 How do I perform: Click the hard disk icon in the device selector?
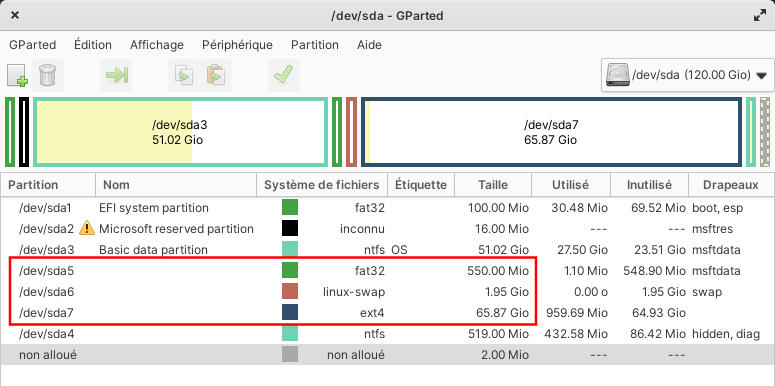tap(618, 75)
